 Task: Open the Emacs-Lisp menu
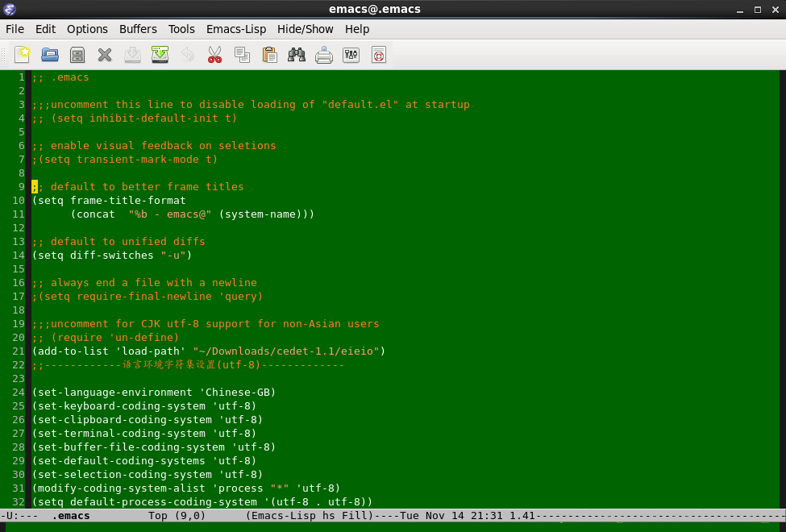236,29
